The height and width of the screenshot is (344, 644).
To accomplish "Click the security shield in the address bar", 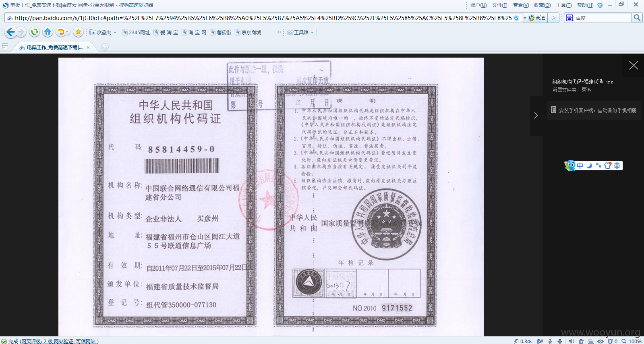I will (x=516, y=18).
